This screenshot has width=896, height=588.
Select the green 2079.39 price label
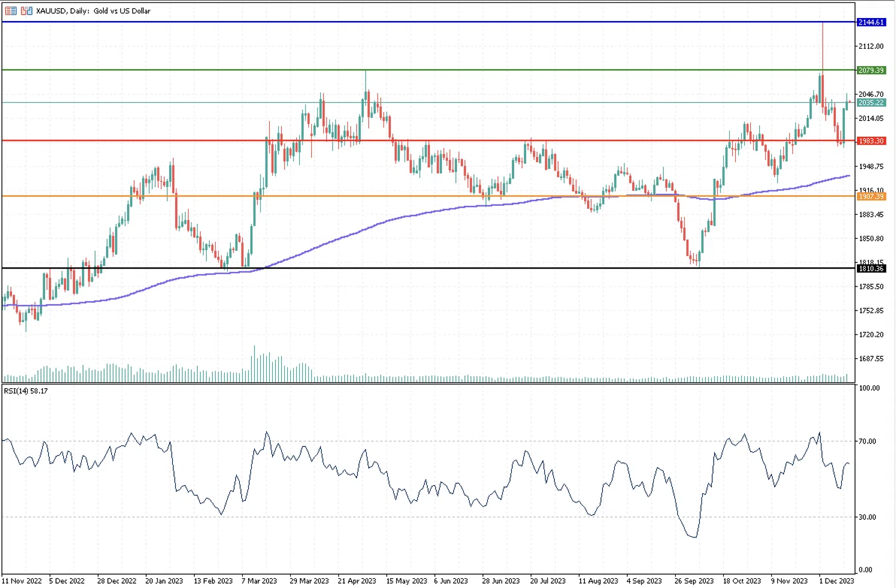point(871,70)
